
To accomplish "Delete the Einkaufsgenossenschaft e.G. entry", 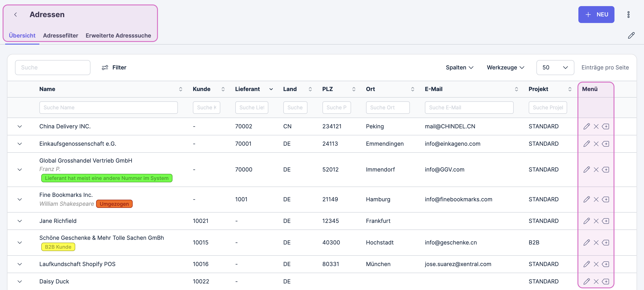I will (x=596, y=144).
